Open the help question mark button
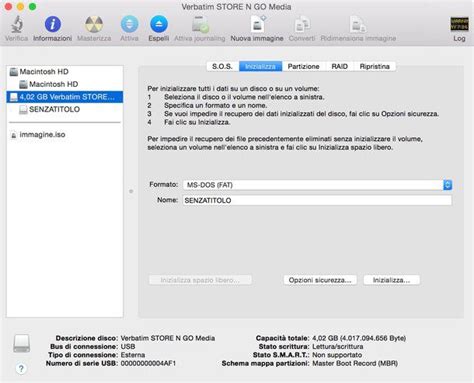This screenshot has height=383, width=474. tap(21, 369)
